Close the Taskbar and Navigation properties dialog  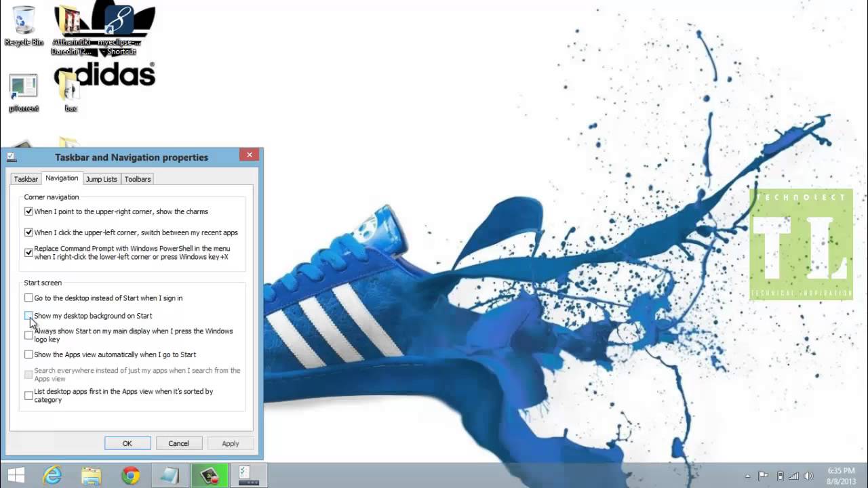click(x=249, y=155)
